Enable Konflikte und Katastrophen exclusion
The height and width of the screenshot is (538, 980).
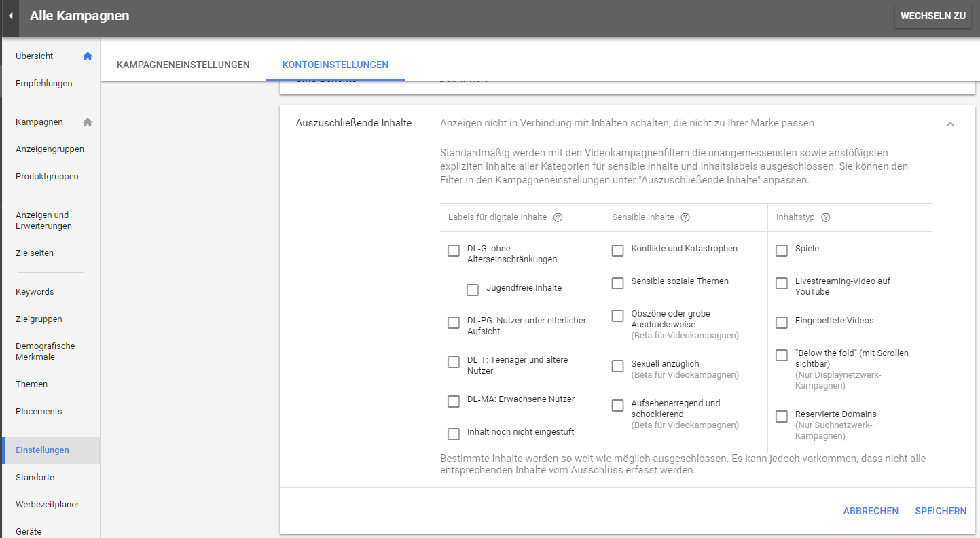click(617, 251)
